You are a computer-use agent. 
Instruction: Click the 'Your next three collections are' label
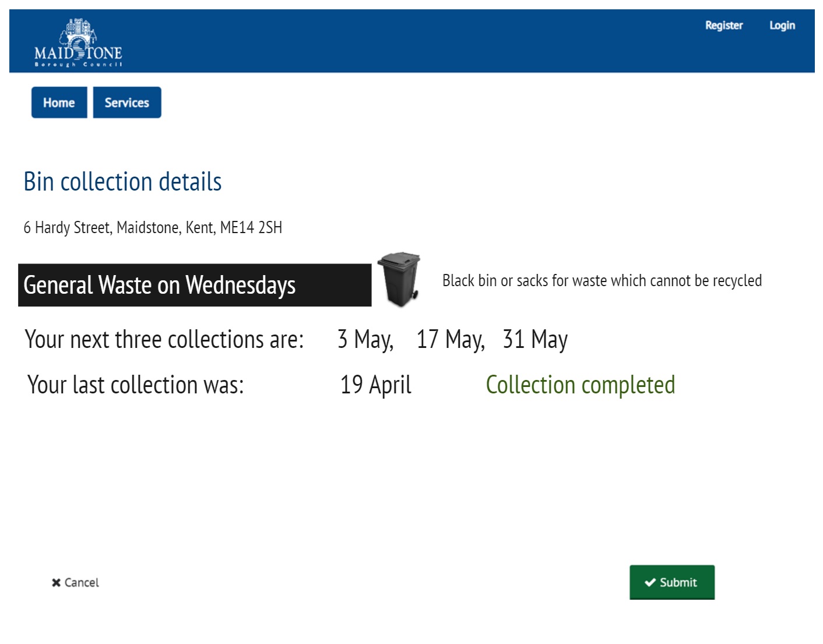tap(164, 339)
